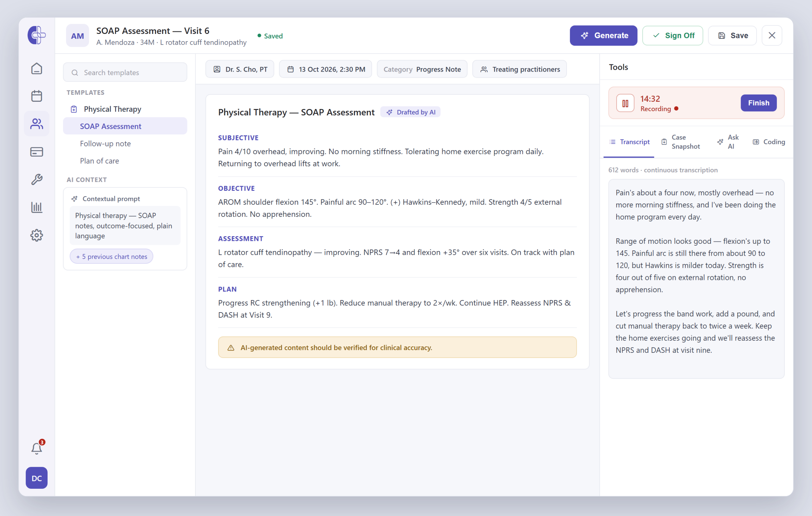The image size is (812, 516).
Task: Click the AM patient avatar
Action: pyautogui.click(x=77, y=35)
